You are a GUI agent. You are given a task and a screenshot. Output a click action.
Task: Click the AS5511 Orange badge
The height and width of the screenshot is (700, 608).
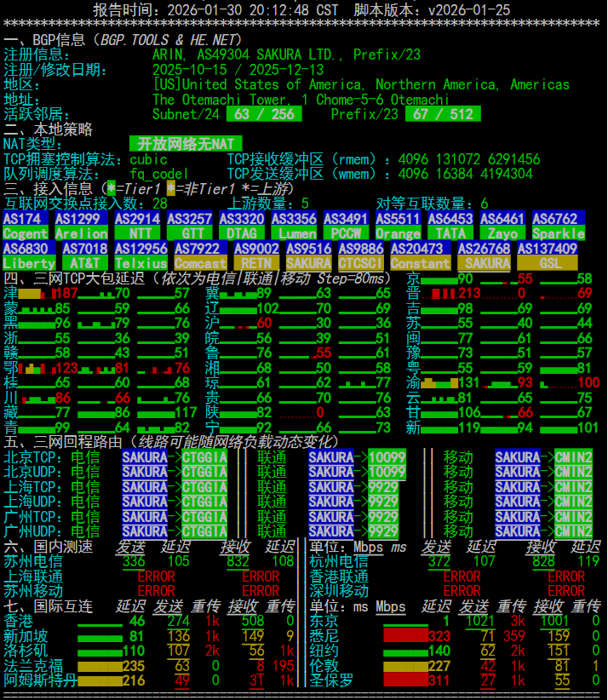(398, 226)
